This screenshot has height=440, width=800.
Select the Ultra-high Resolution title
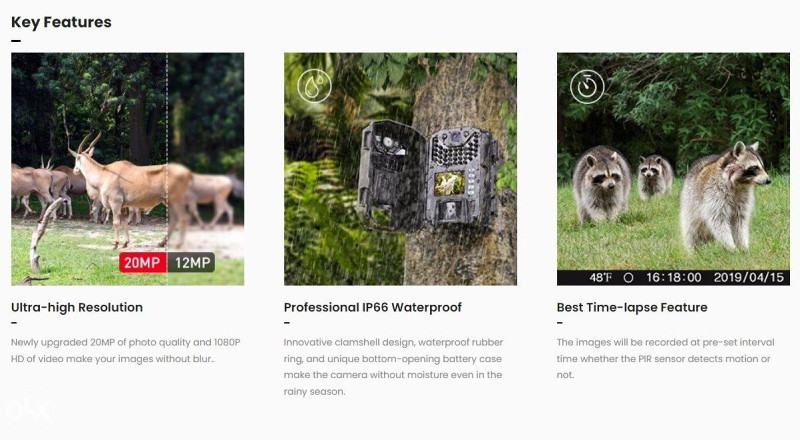pos(77,307)
